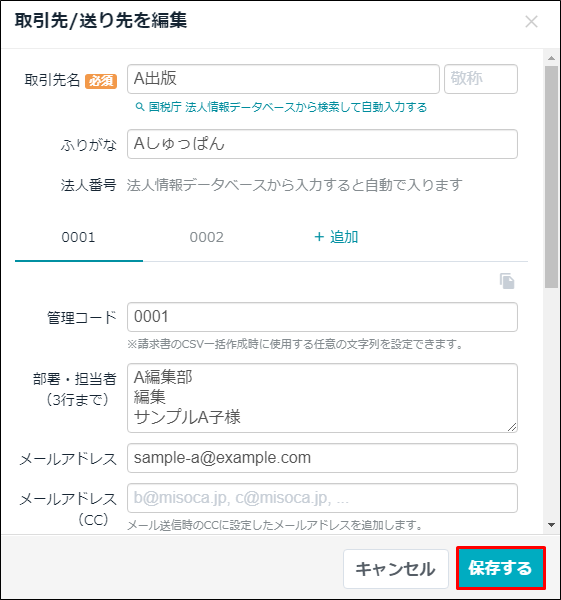Click the 取引先名 field containing A出版

tap(283, 79)
